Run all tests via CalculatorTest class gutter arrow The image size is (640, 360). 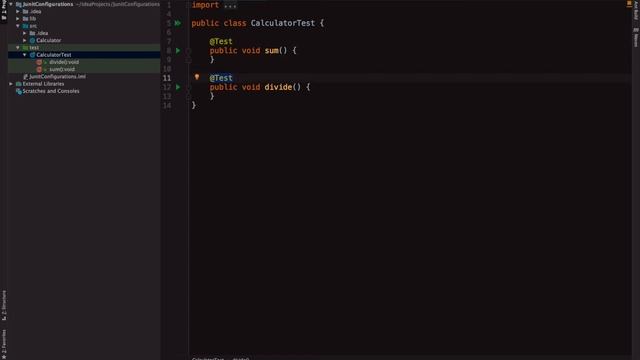[x=178, y=23]
